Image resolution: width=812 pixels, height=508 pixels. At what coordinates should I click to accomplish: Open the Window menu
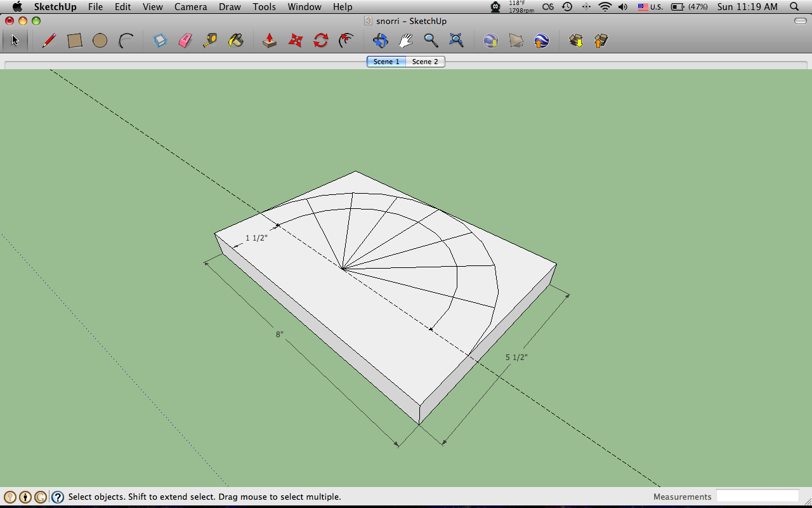(304, 7)
